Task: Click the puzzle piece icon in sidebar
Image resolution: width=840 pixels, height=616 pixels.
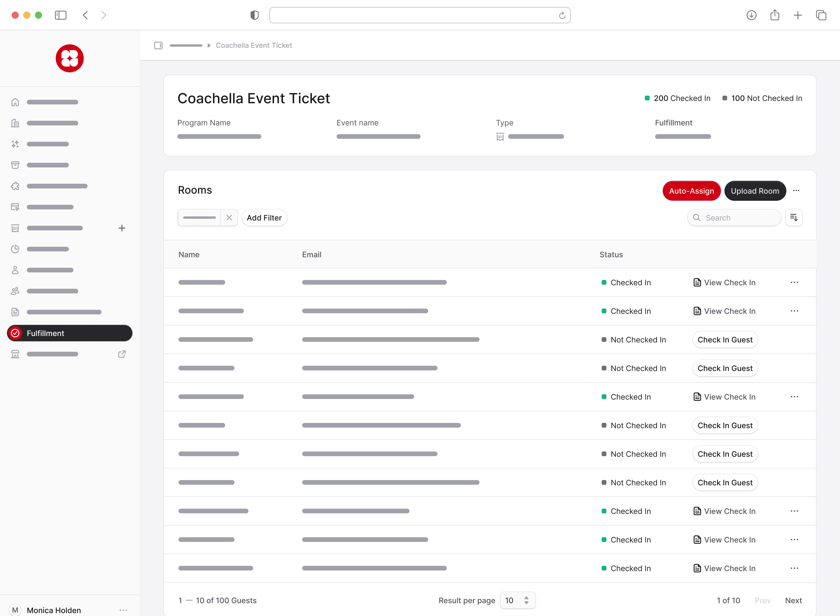Action: (x=15, y=186)
